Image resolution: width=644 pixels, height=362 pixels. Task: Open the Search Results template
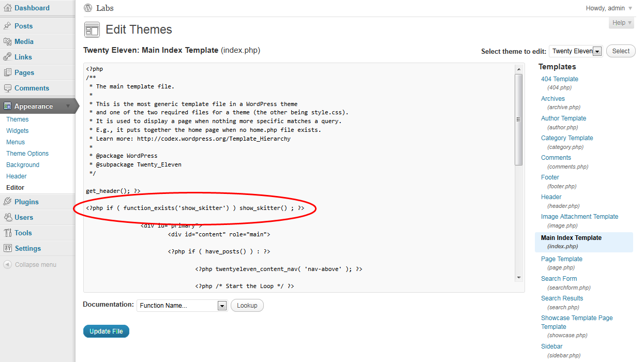click(x=562, y=298)
